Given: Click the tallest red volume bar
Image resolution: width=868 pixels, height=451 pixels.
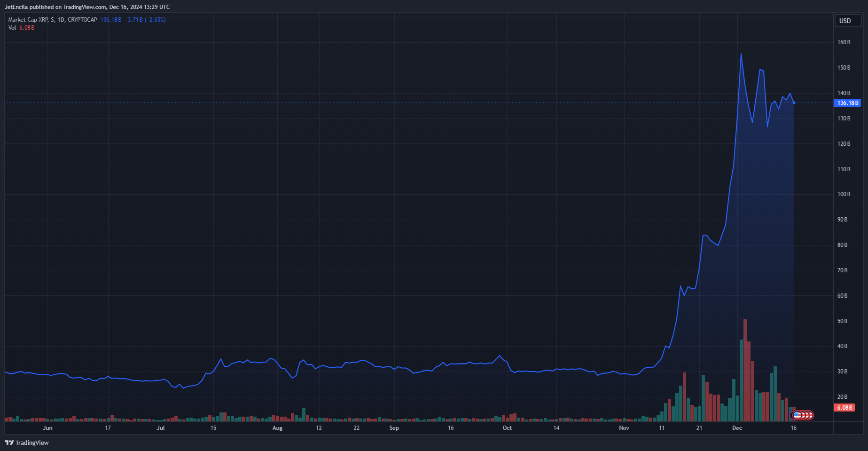Looking at the screenshot, I should 745,370.
